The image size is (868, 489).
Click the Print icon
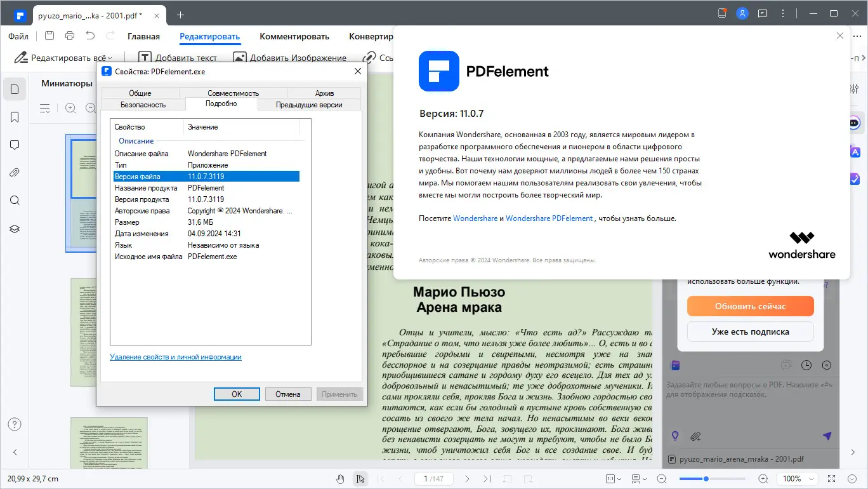tap(70, 36)
